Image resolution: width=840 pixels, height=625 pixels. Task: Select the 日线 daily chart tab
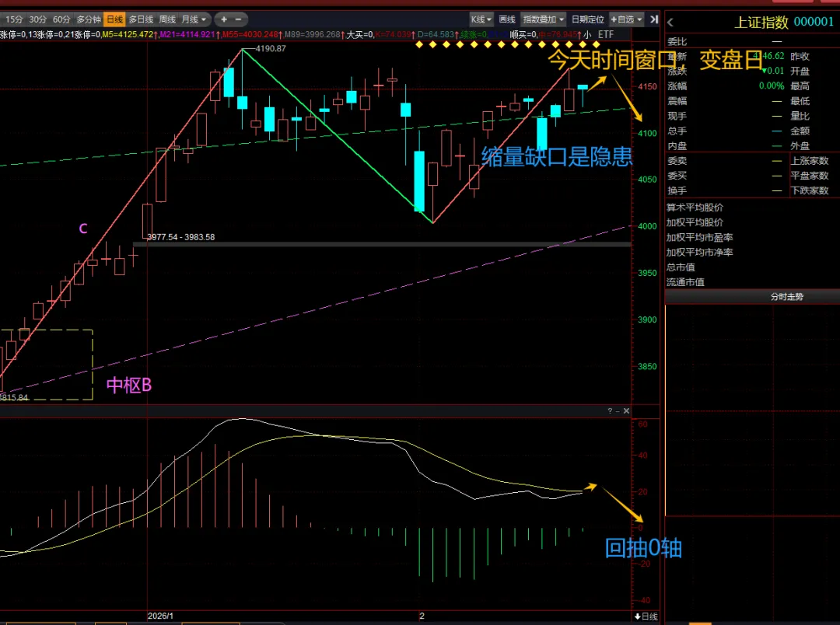tap(114, 19)
